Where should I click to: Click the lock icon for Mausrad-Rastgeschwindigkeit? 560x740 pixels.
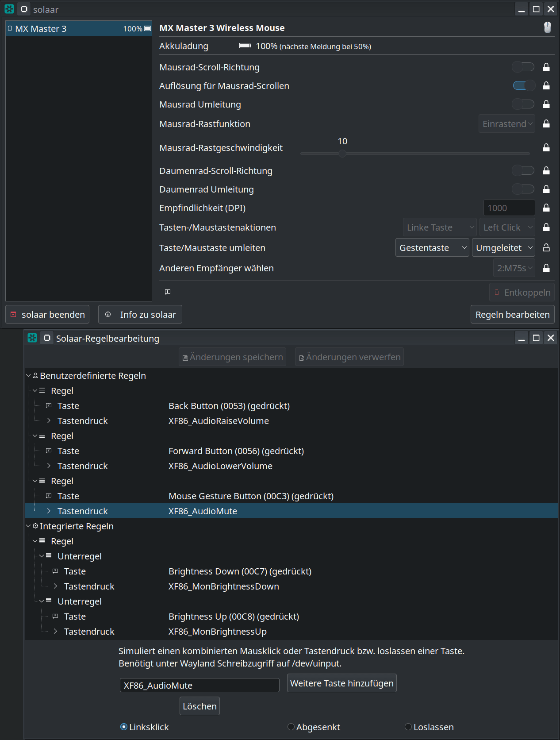546,148
